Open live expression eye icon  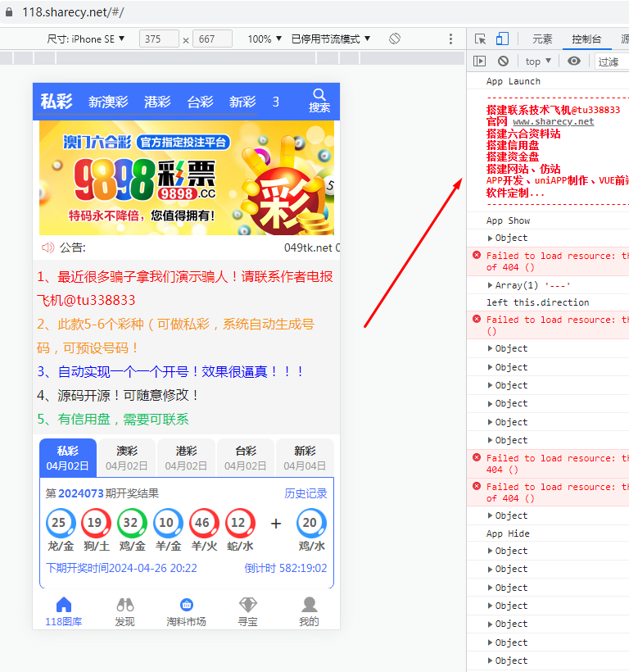(574, 61)
